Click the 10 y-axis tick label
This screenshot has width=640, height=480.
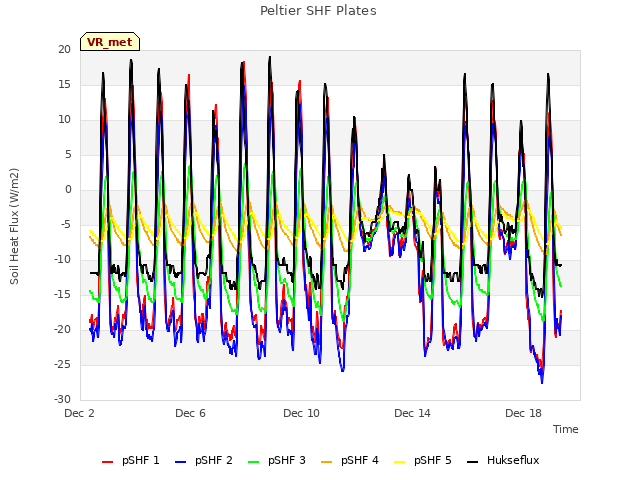(64, 120)
